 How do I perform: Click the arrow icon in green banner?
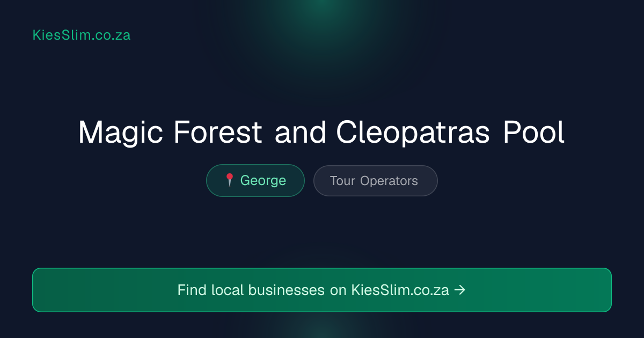460,290
